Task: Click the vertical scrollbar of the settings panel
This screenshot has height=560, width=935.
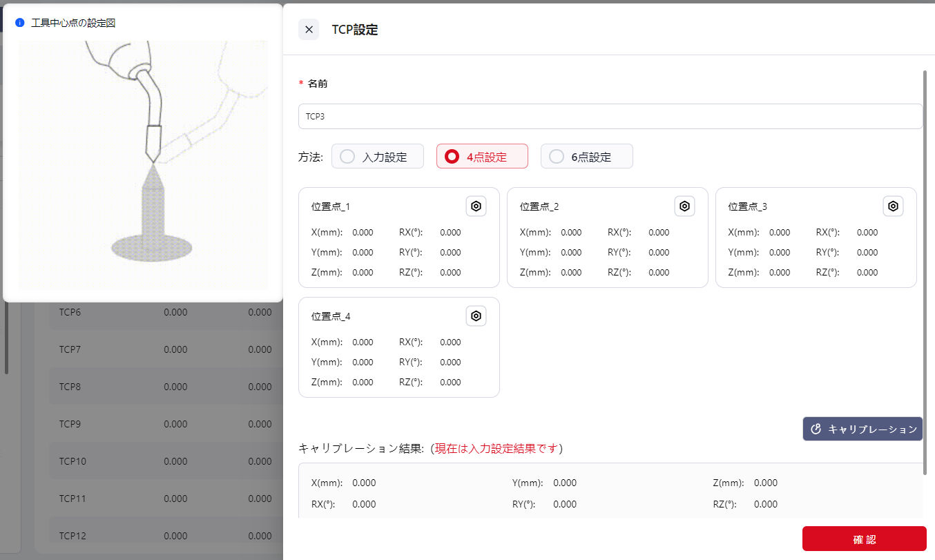Action: [x=925, y=269]
